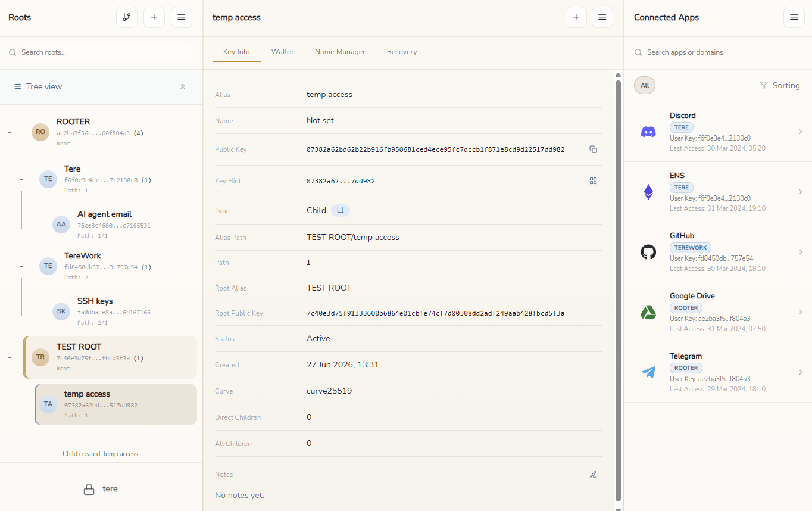Click the Root Public Key value

[435, 313]
